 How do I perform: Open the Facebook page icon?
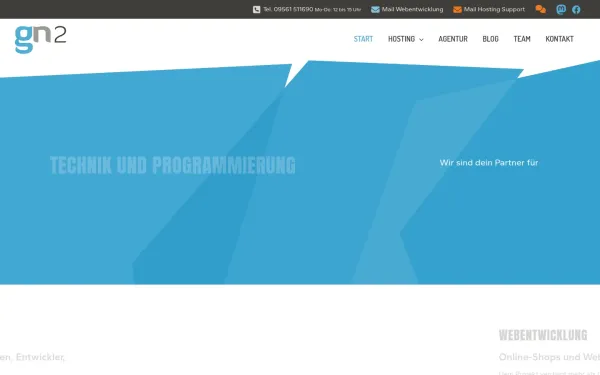(576, 10)
